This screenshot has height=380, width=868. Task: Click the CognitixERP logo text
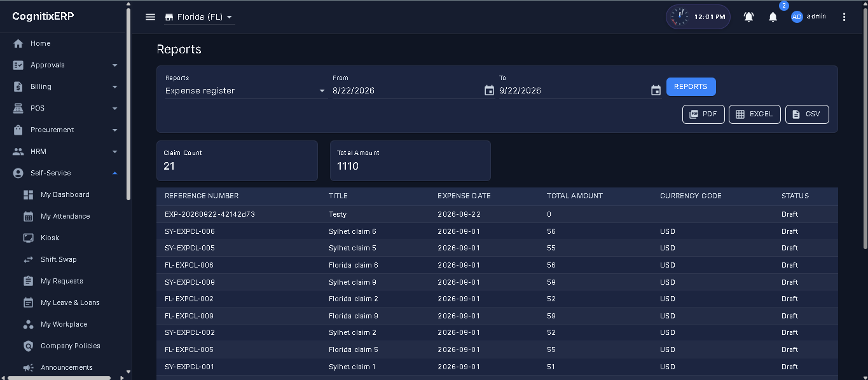pos(43,17)
